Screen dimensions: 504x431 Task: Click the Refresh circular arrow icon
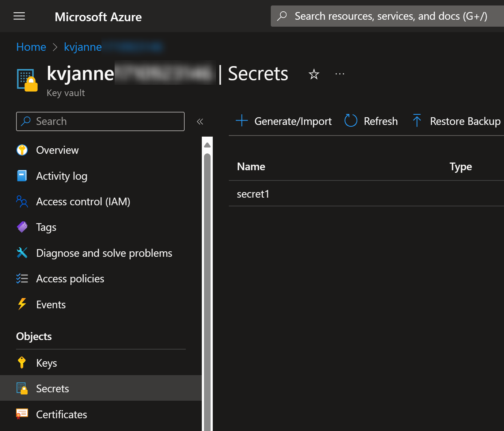351,121
